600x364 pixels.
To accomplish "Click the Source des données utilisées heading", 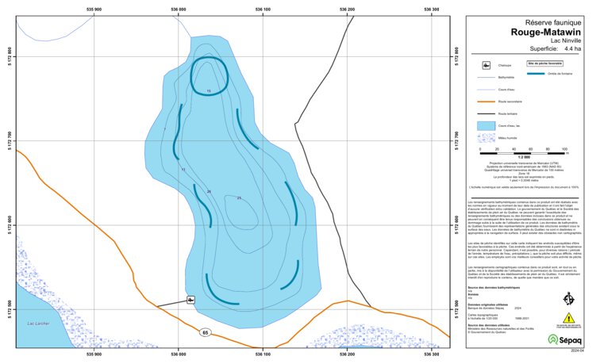I will tap(490, 325).
